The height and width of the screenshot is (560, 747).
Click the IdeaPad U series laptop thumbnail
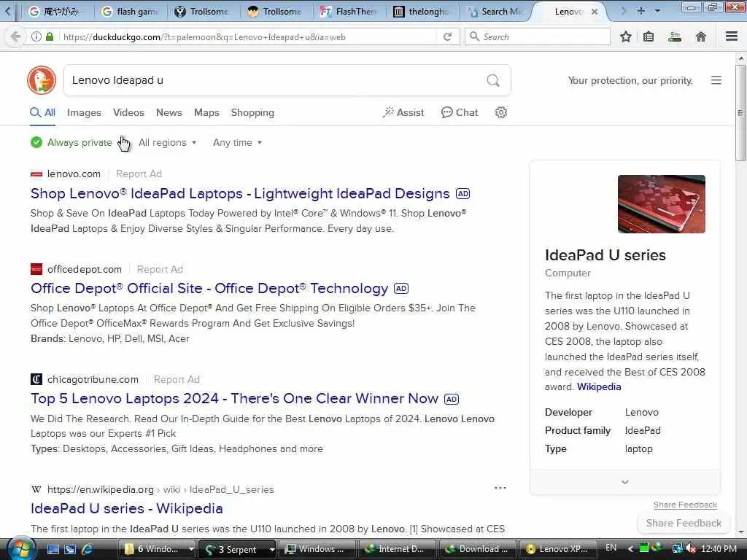pyautogui.click(x=661, y=204)
